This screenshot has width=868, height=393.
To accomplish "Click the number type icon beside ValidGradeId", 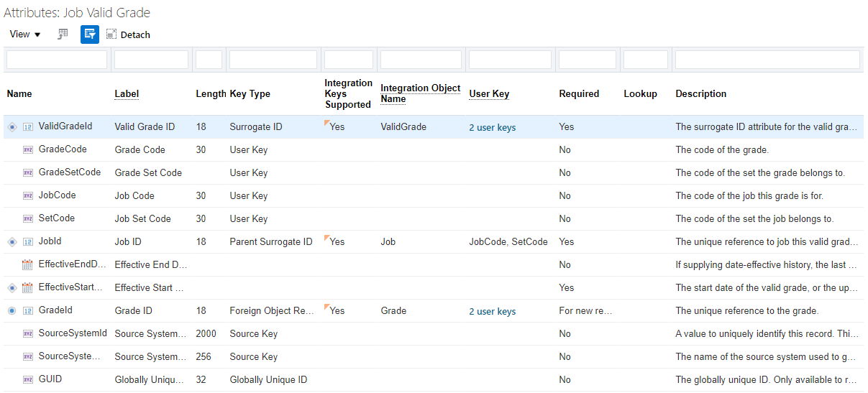I will [28, 127].
